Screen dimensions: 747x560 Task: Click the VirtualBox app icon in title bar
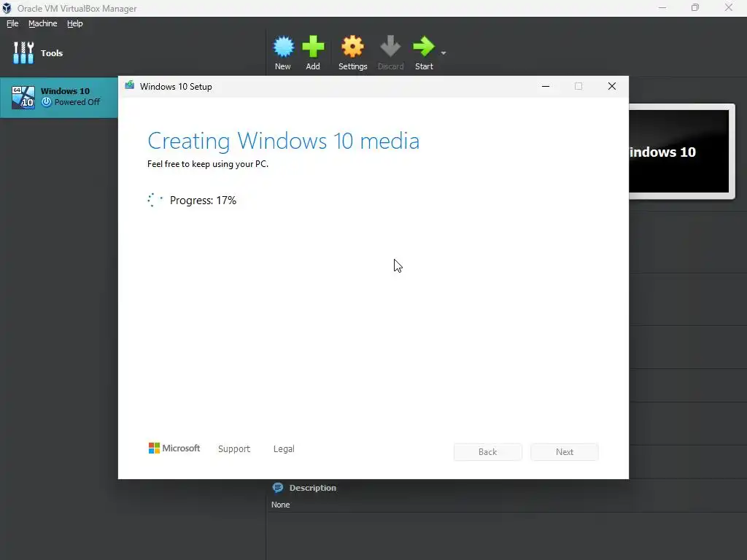click(x=7, y=8)
